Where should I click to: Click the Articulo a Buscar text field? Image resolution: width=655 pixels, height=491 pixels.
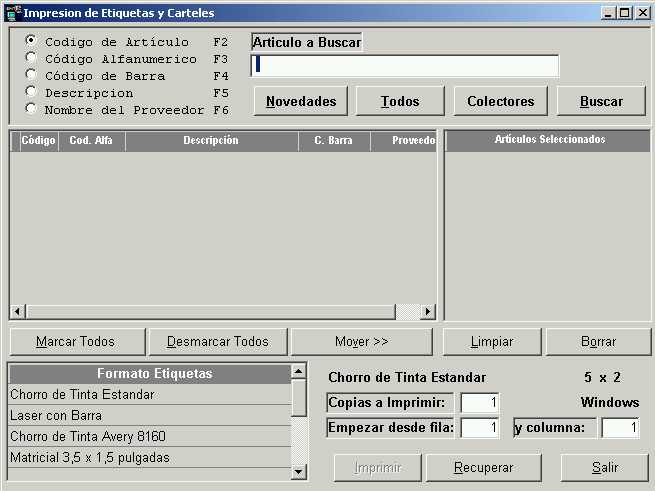pos(405,66)
